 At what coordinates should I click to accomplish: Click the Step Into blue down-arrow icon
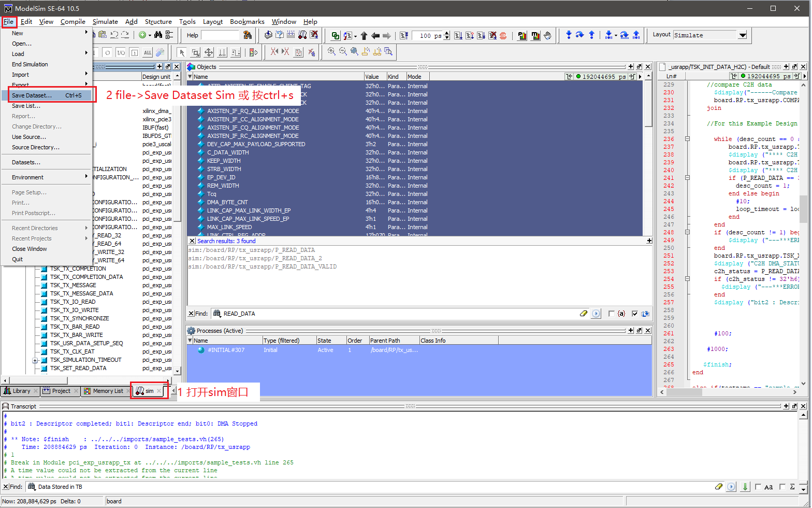[x=569, y=35]
